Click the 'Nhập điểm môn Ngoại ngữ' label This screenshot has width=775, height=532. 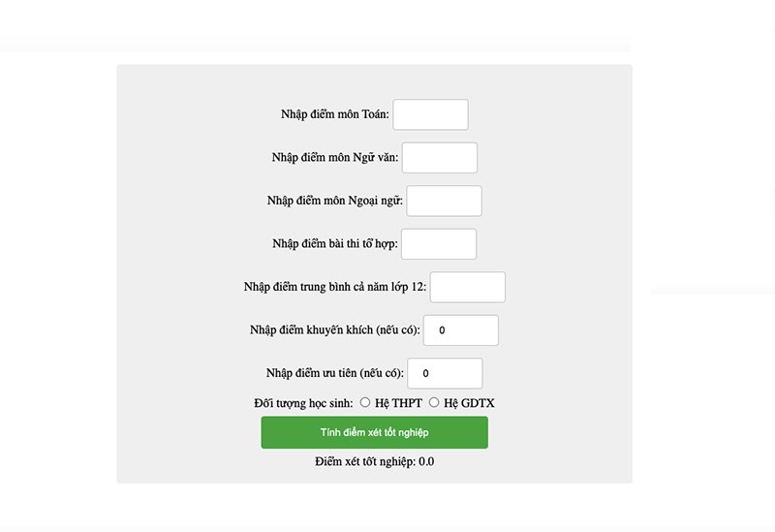click(x=335, y=201)
